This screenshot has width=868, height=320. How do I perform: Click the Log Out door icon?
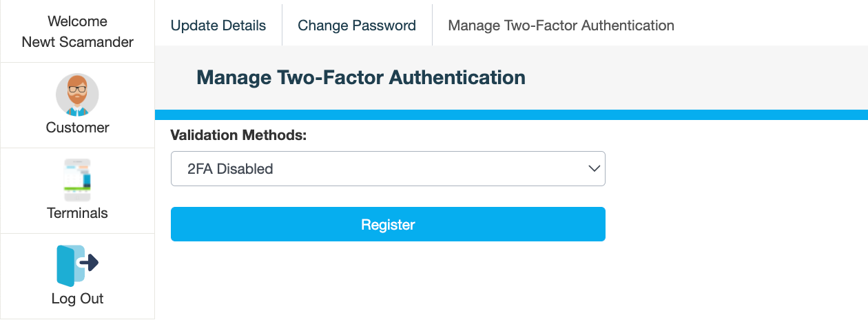pyautogui.click(x=77, y=266)
